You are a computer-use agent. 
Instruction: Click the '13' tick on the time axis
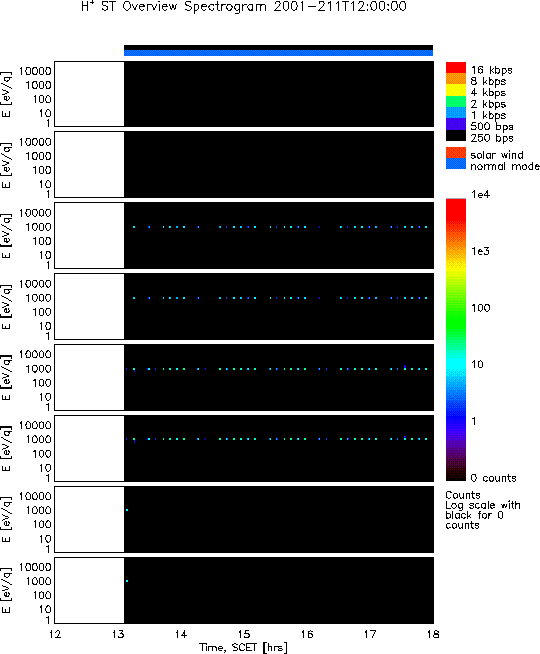[118, 634]
